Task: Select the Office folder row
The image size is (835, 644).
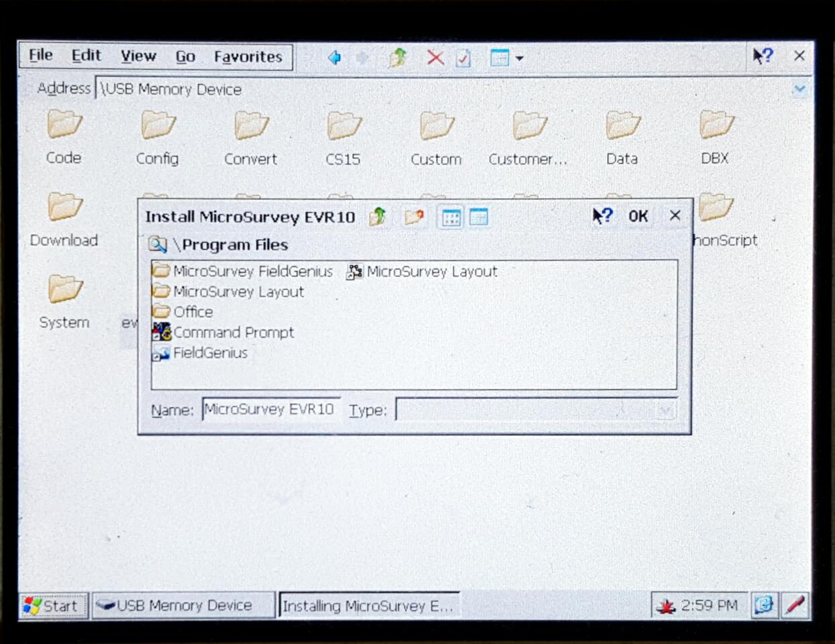Action: 183,312
